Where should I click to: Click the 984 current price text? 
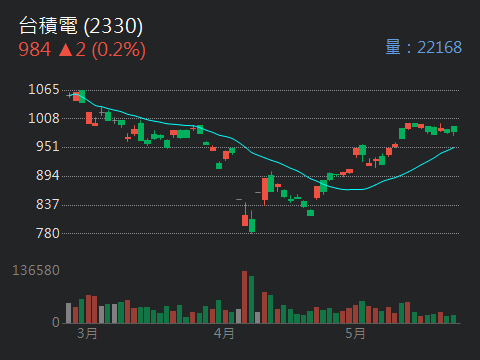(x=35, y=50)
